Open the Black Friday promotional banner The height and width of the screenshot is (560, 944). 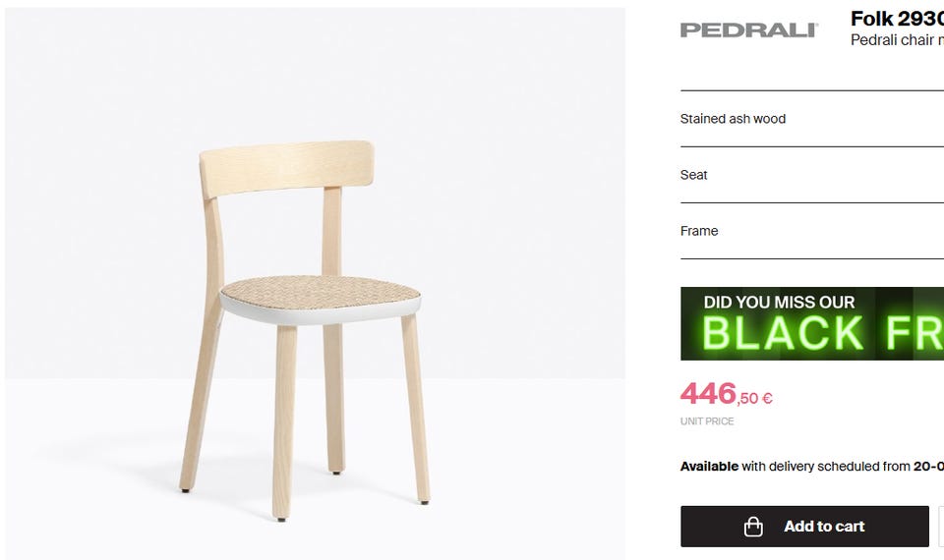tap(812, 323)
